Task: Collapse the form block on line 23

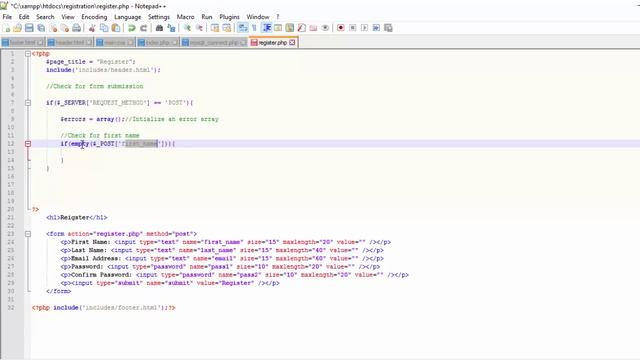Action: click(x=28, y=234)
